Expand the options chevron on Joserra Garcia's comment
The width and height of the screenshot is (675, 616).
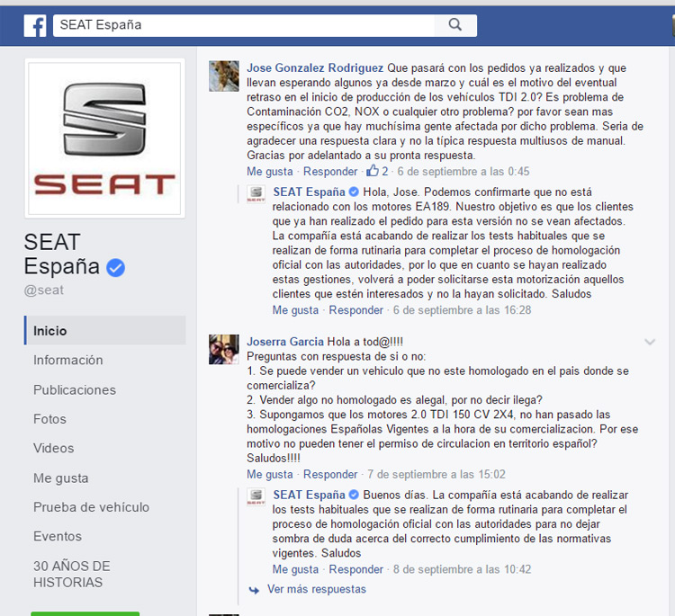coord(650,342)
